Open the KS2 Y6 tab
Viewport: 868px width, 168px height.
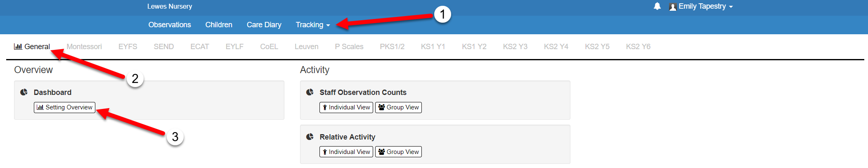pos(638,47)
